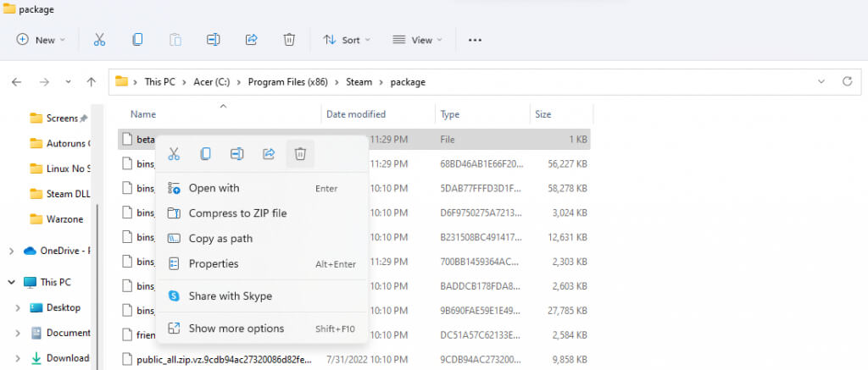Click the Share icon in the toolbar
Screen dimensions: 868x370
251,40
